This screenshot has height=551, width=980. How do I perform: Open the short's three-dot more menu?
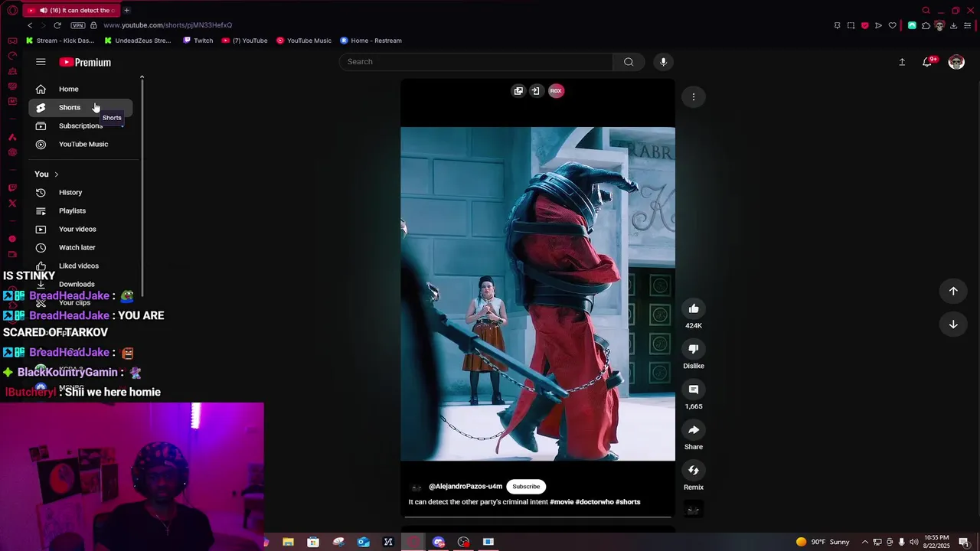pos(694,97)
